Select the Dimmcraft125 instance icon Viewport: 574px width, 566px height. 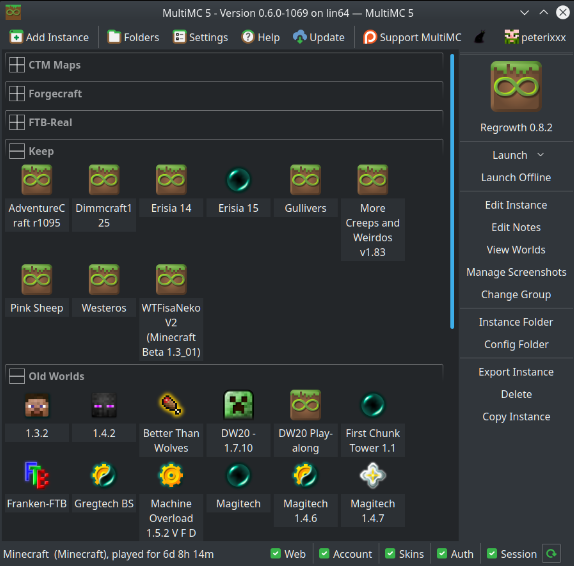coord(104,179)
